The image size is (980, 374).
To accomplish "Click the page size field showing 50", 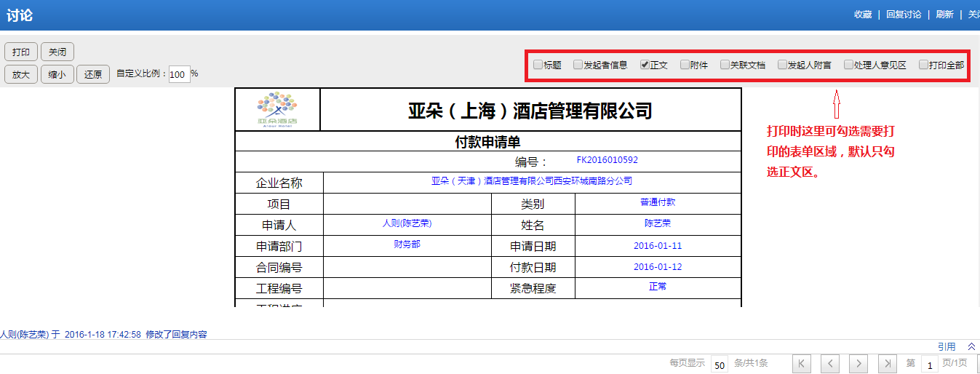I will click(x=720, y=365).
